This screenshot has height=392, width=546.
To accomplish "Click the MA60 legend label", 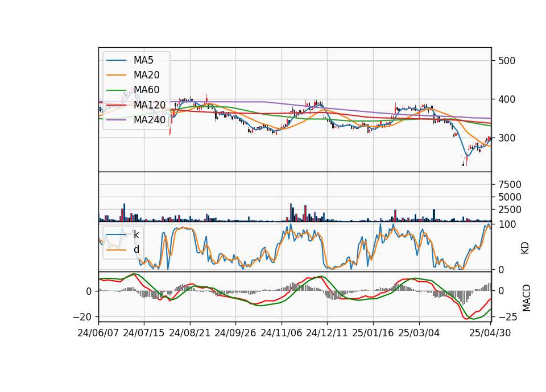I will pos(146,90).
